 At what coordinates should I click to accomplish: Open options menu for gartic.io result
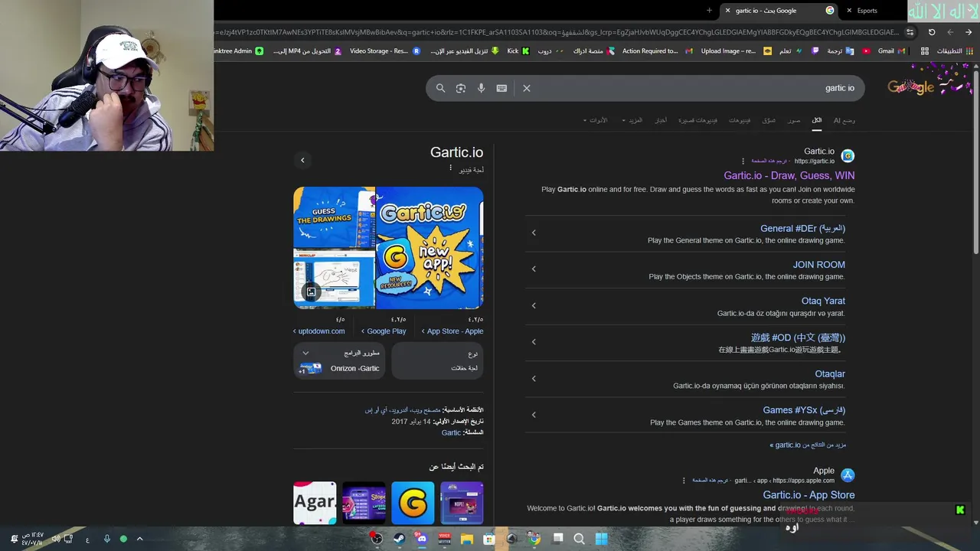coord(743,161)
